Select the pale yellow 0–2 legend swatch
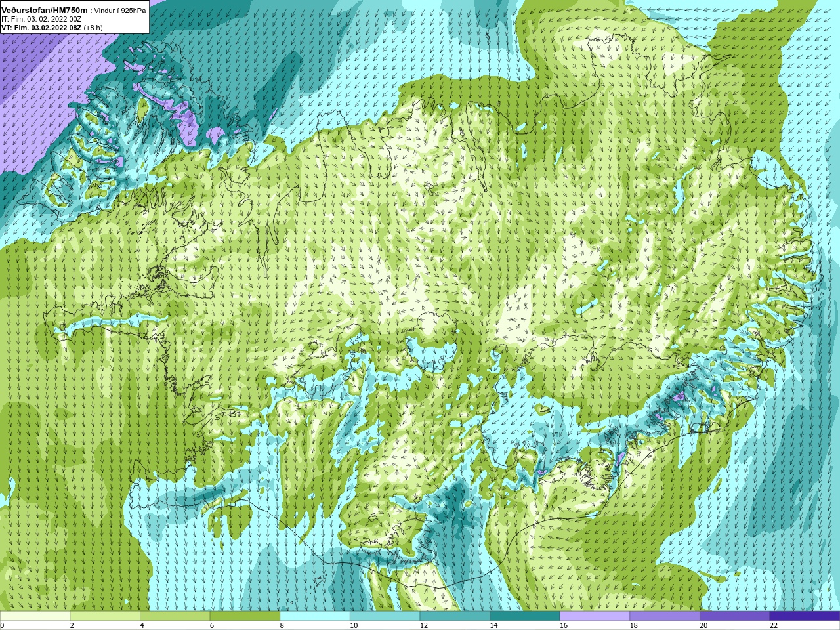 pyautogui.click(x=35, y=616)
